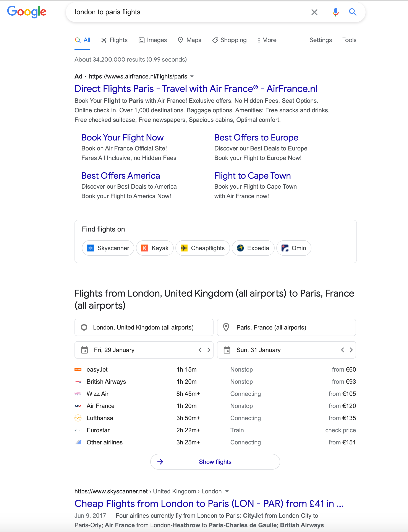Click Eurostar 'check price'

[x=340, y=430]
